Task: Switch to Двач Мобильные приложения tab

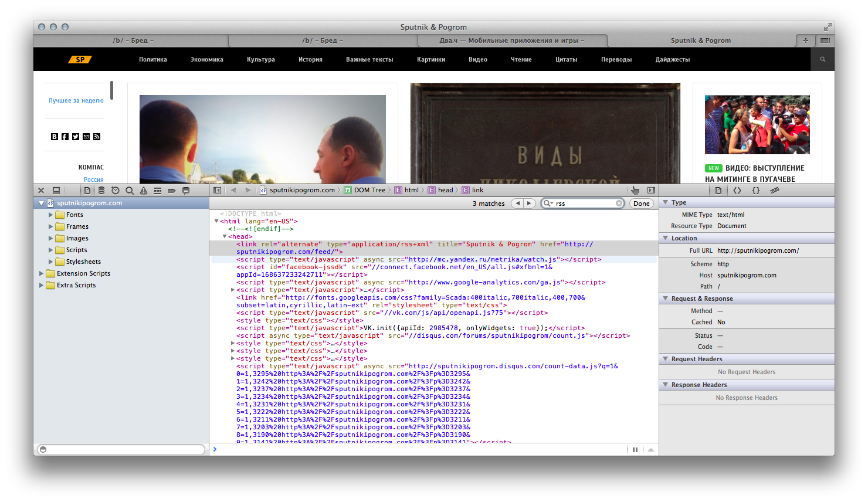Action: click(x=512, y=40)
